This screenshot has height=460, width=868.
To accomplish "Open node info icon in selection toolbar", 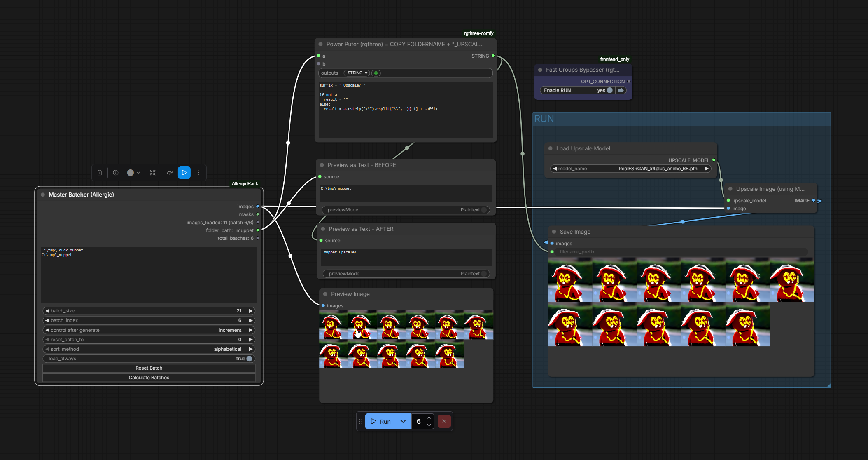I will (x=116, y=173).
